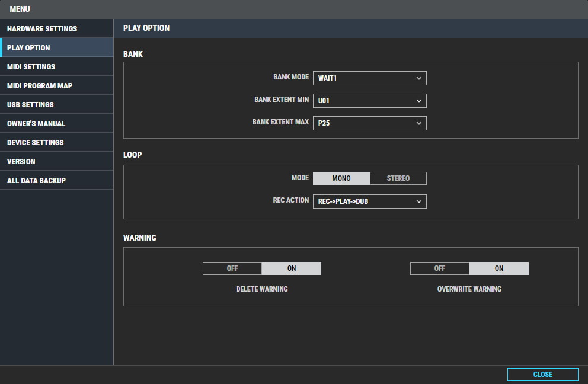The width and height of the screenshot is (588, 384).
Task: Go to USB Settings
Action: coord(57,104)
